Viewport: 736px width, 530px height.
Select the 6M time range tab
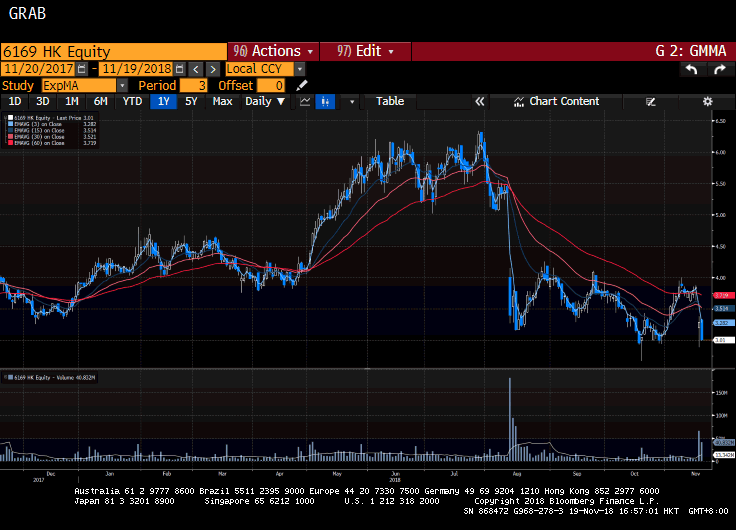[100, 101]
